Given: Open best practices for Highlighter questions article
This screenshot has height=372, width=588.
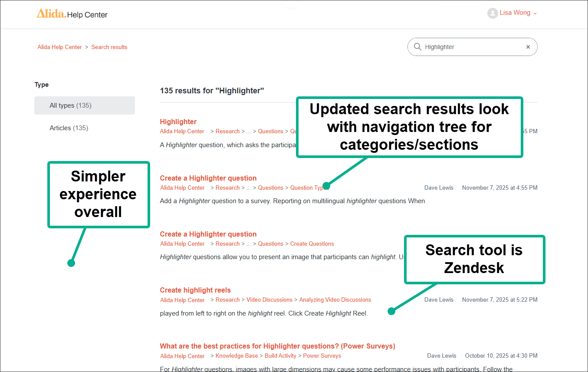Looking at the screenshot, I should tap(278, 346).
